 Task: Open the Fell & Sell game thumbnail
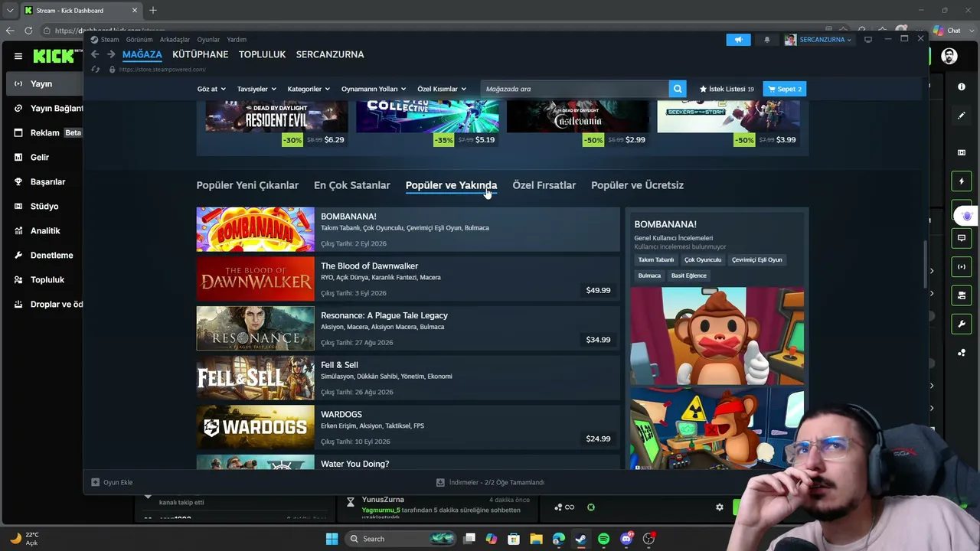click(x=255, y=378)
